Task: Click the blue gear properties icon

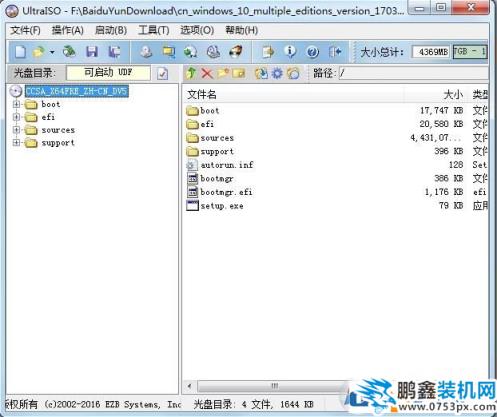Action: [x=277, y=73]
